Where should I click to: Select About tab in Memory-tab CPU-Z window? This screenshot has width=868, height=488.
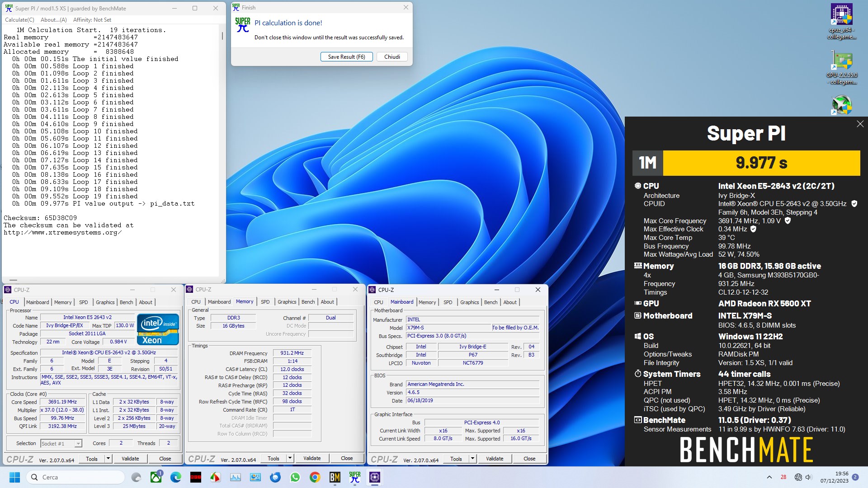click(x=327, y=302)
